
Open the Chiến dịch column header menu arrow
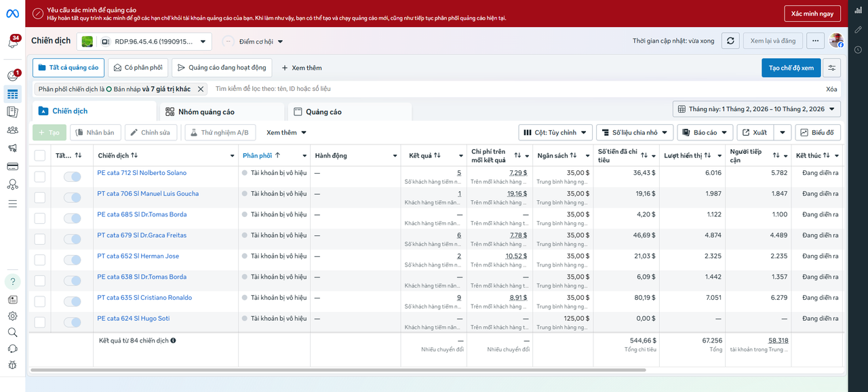click(232, 156)
